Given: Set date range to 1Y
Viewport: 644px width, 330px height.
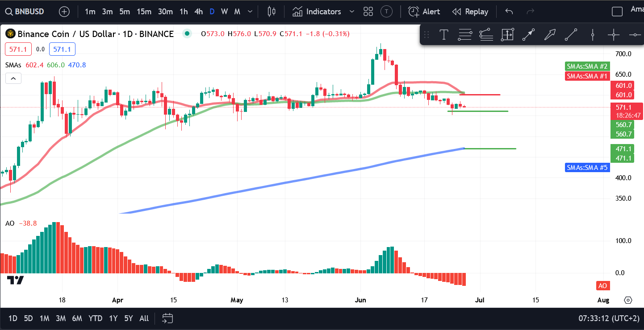Looking at the screenshot, I should (x=113, y=318).
